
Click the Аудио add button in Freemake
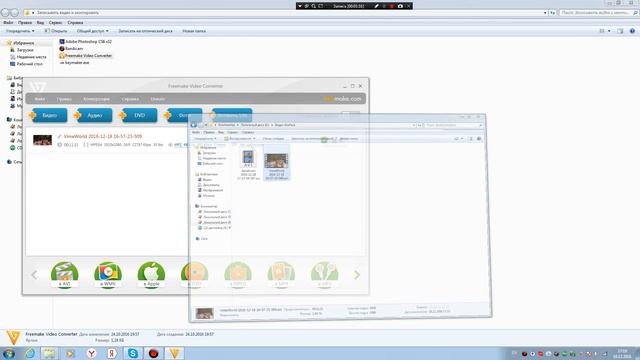point(94,116)
